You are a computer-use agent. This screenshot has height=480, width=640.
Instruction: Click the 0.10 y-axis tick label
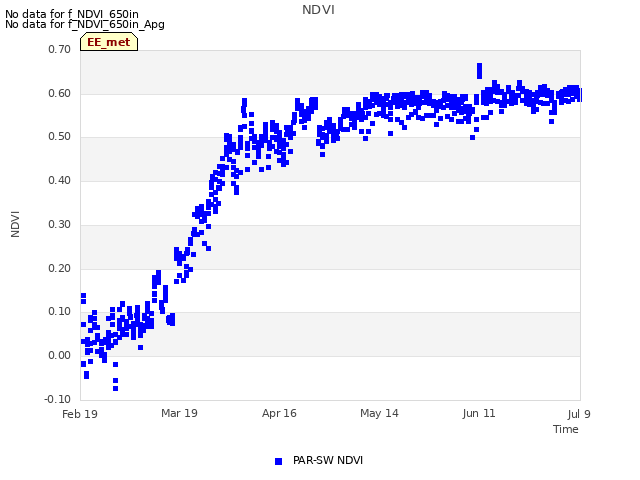(x=60, y=312)
